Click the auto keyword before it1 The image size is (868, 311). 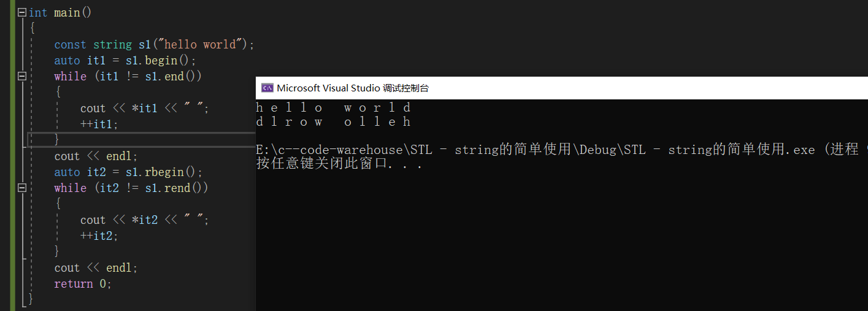point(67,60)
